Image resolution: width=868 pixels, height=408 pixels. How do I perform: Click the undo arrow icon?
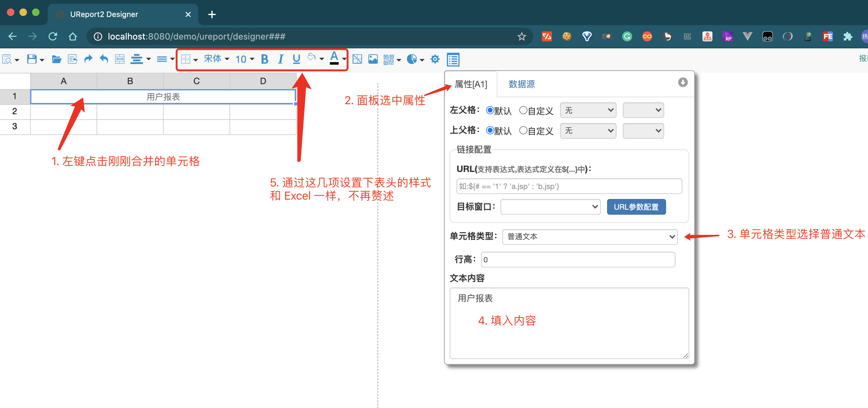104,59
